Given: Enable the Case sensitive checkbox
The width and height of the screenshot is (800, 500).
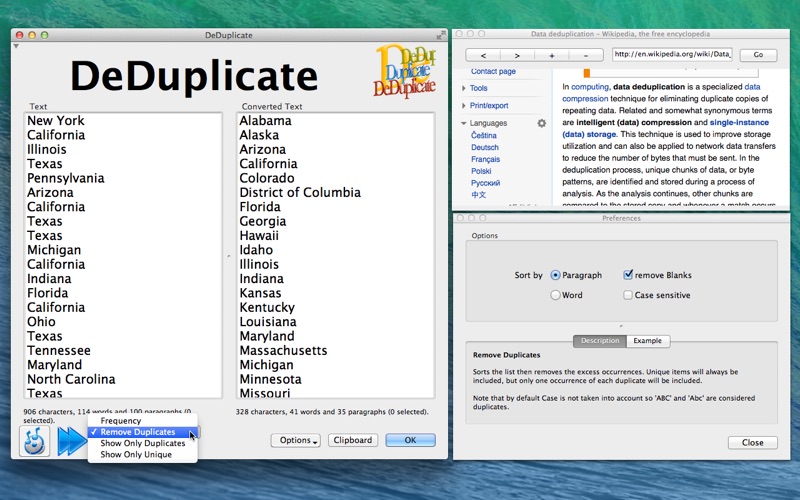Looking at the screenshot, I should tap(628, 295).
